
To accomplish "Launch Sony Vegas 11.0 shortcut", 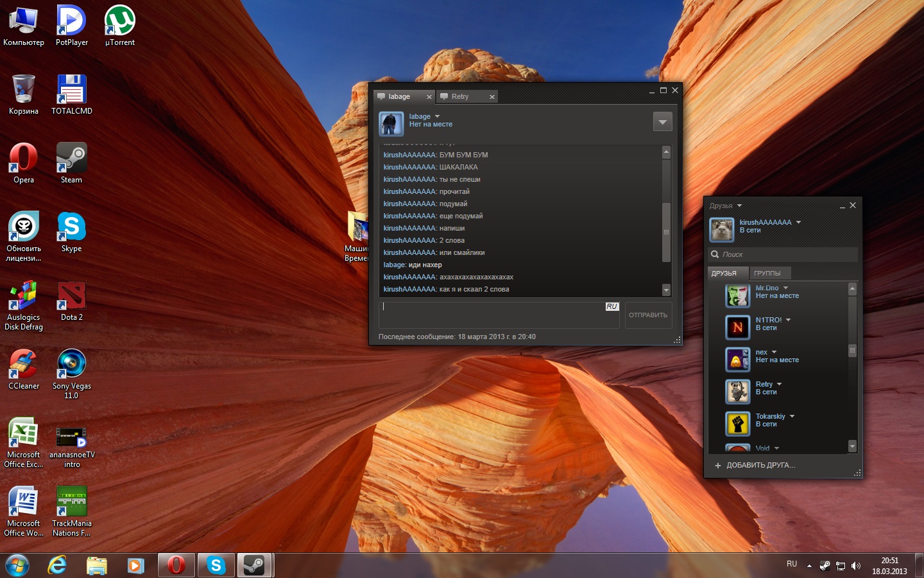I will 71,365.
